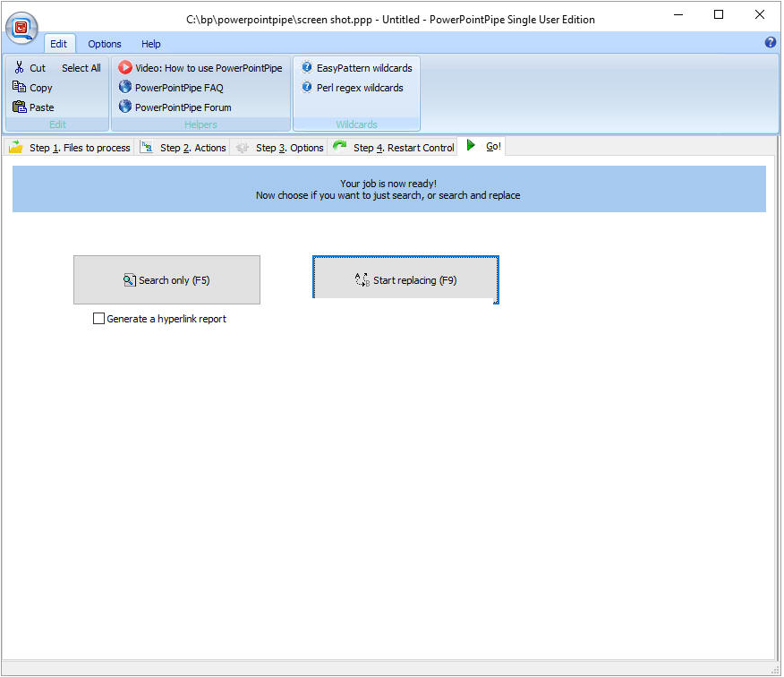784x677 pixels.
Task: Maximize the PowerPointPipe window
Action: click(719, 14)
